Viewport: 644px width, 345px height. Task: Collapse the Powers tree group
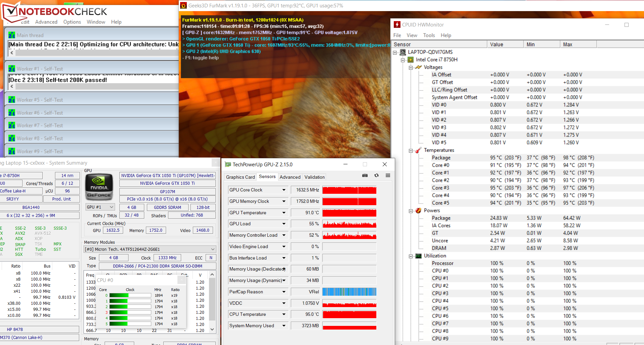click(411, 211)
